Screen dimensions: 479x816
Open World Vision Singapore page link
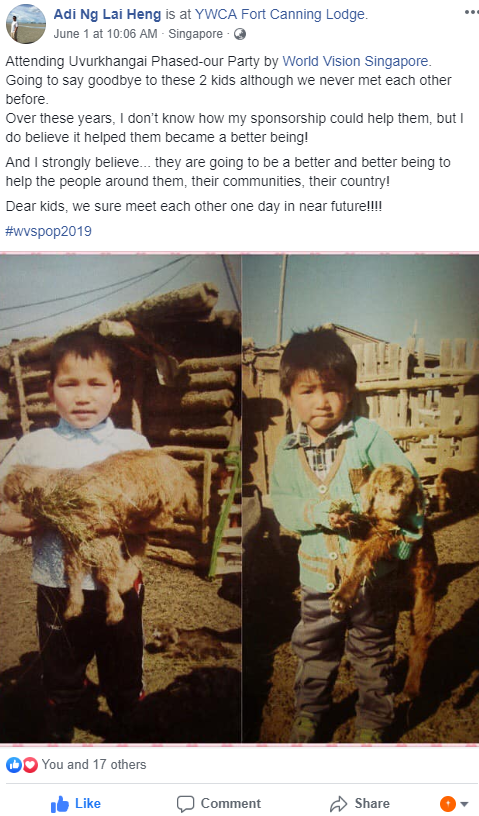pyautogui.click(x=356, y=61)
